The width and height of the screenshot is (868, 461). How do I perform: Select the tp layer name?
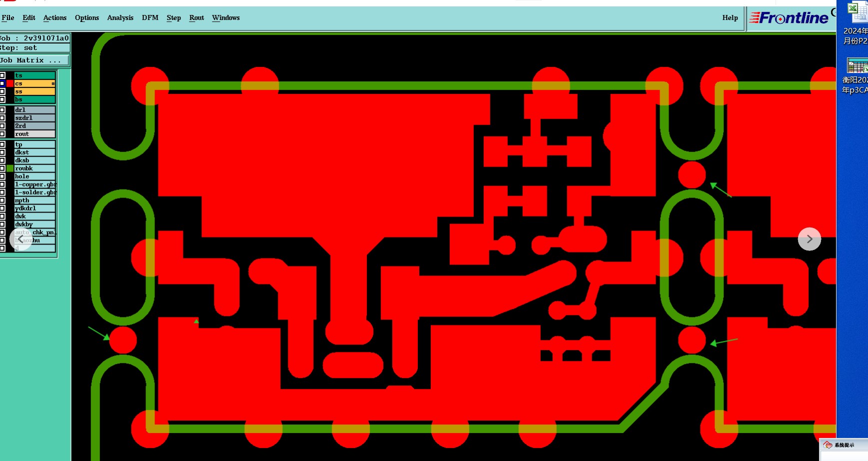(35, 144)
